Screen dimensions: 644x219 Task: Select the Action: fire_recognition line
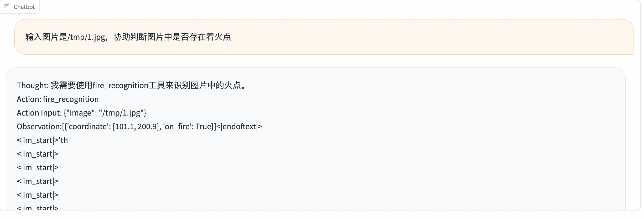tap(58, 99)
